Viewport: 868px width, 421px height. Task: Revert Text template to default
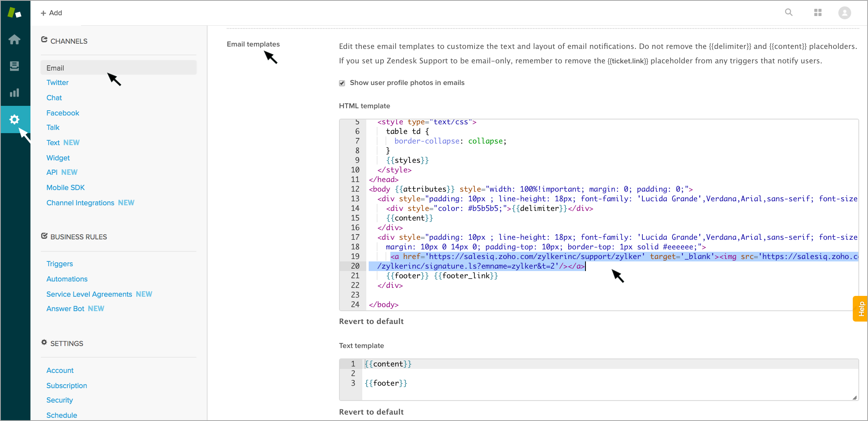point(371,412)
